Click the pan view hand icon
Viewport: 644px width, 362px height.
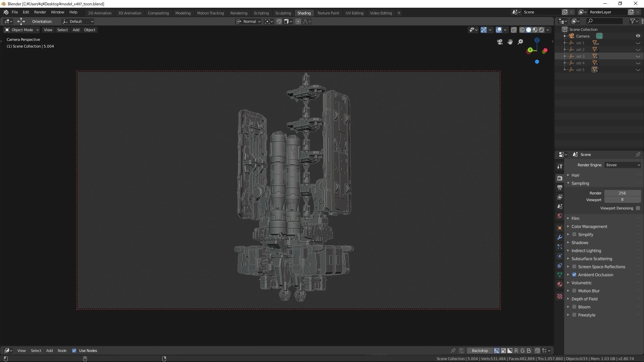click(x=510, y=42)
